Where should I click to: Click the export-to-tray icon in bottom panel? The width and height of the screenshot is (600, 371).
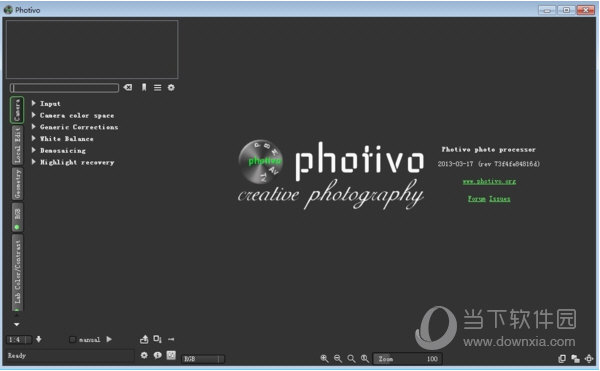[x=144, y=339]
